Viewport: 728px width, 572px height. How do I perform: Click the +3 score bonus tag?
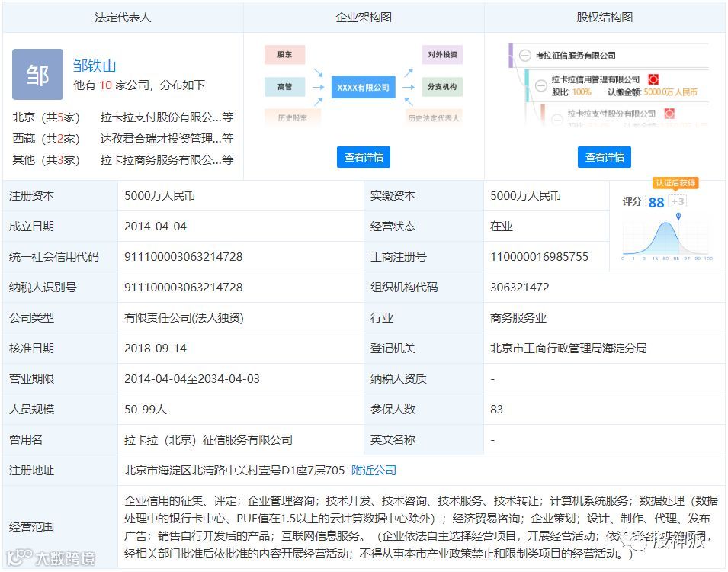[x=678, y=201]
